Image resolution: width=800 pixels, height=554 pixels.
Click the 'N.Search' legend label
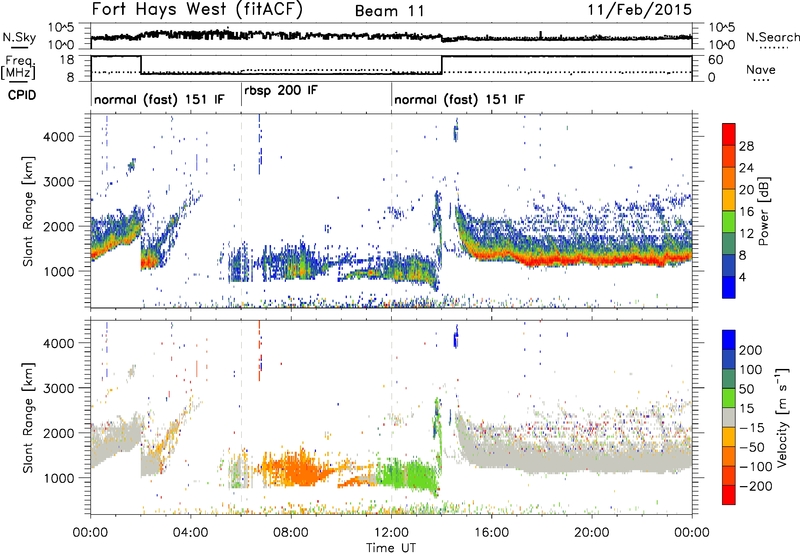(772, 37)
